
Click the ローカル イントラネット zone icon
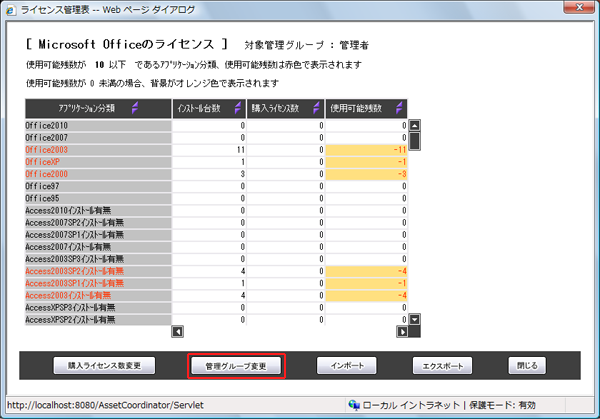tap(354, 405)
